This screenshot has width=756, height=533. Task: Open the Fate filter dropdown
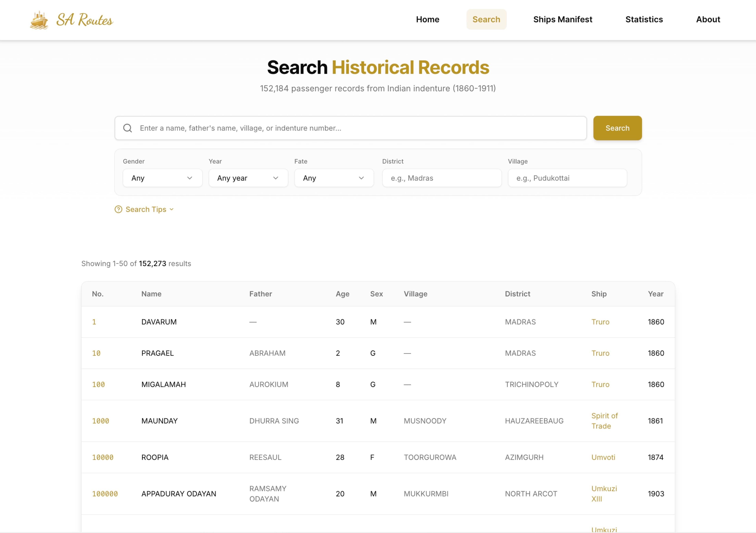(334, 178)
